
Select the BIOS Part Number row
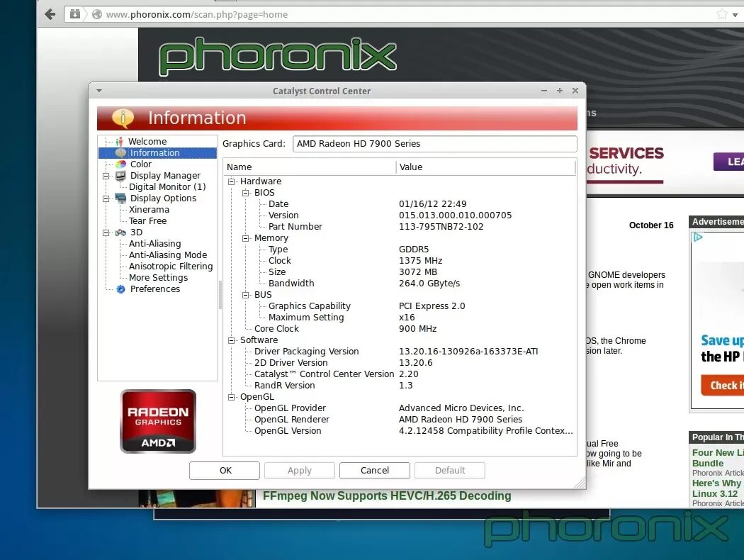400,227
